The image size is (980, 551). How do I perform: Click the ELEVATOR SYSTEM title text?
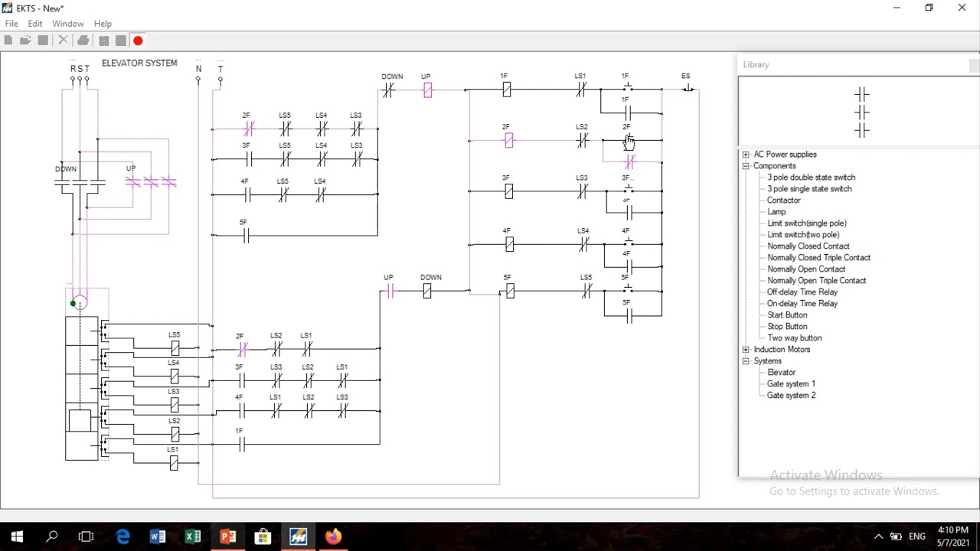139,63
